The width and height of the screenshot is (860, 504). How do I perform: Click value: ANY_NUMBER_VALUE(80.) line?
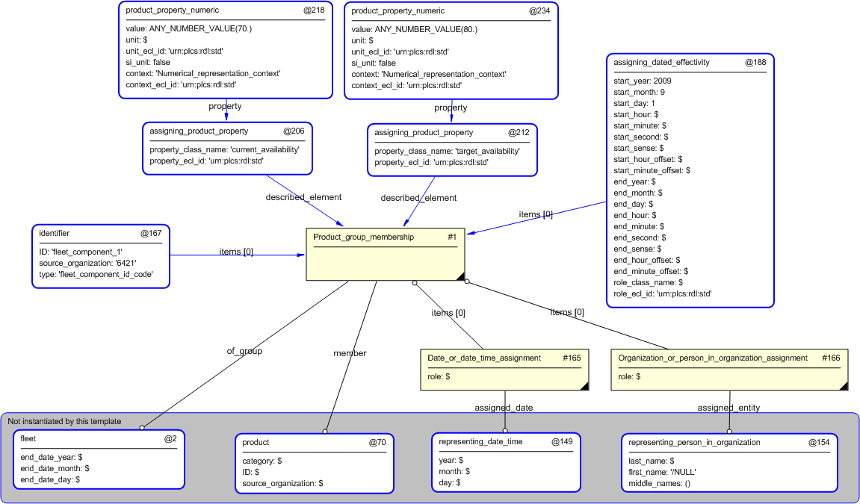(x=415, y=29)
